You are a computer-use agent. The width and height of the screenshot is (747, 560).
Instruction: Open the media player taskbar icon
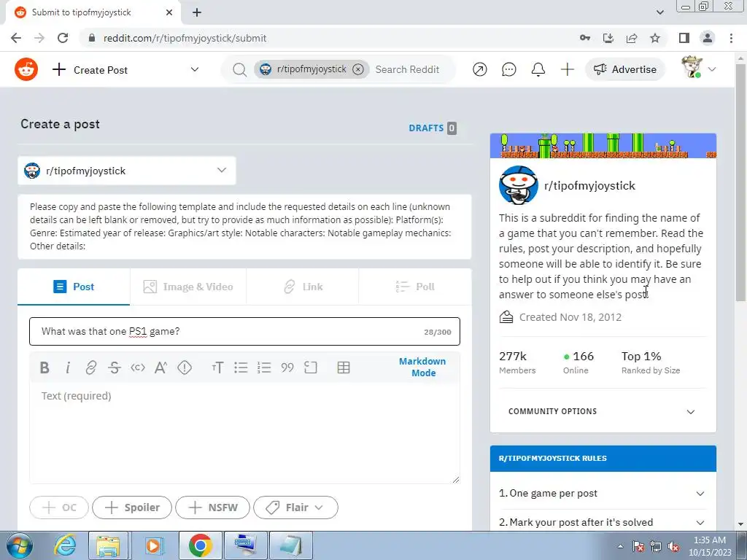point(153,545)
